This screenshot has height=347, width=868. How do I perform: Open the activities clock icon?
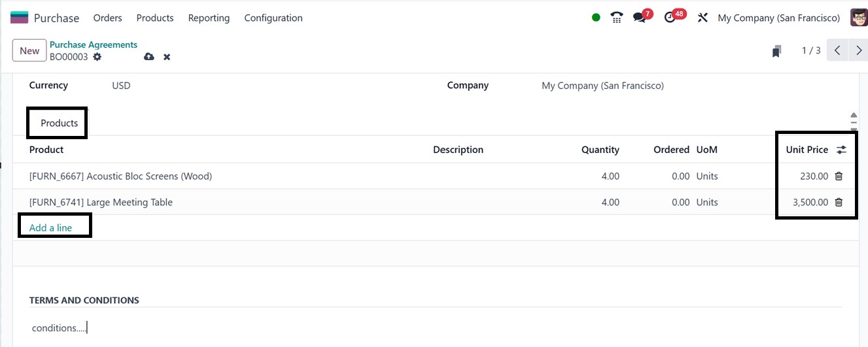(669, 18)
